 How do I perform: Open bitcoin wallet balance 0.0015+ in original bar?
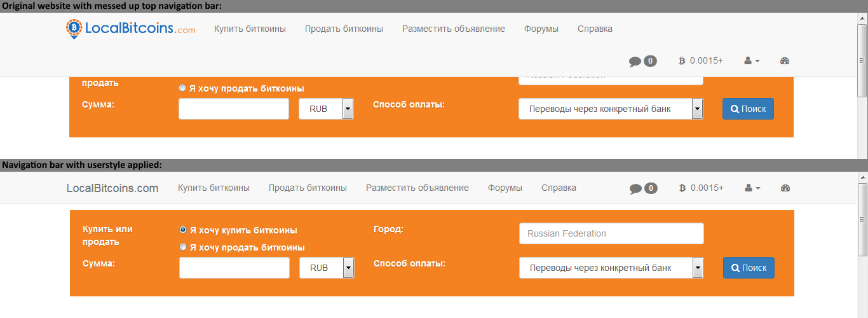pos(701,61)
